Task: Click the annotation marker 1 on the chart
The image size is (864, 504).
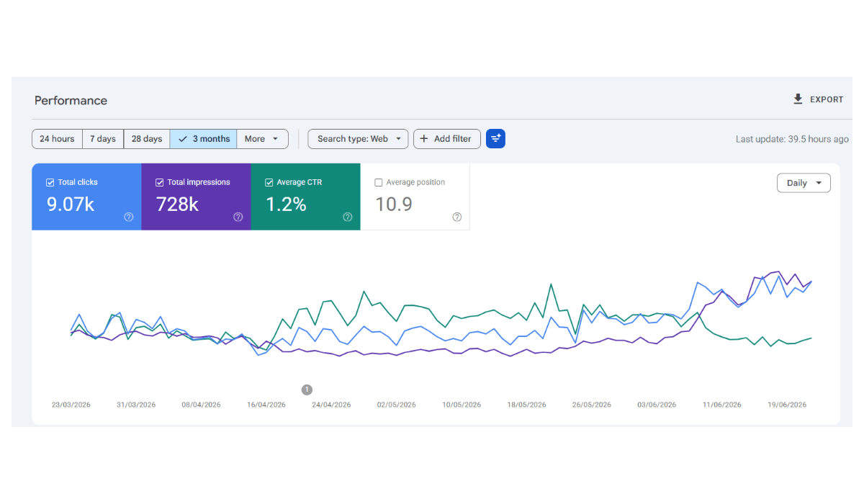Action: [307, 390]
